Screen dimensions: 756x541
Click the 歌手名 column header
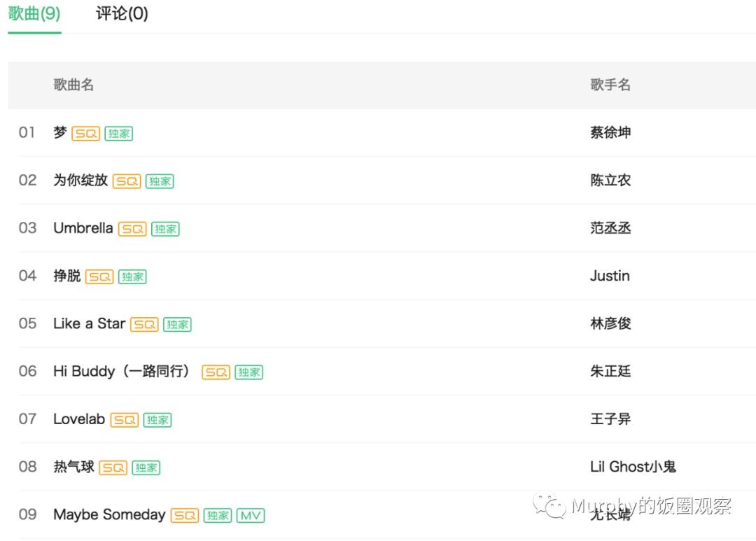click(610, 85)
